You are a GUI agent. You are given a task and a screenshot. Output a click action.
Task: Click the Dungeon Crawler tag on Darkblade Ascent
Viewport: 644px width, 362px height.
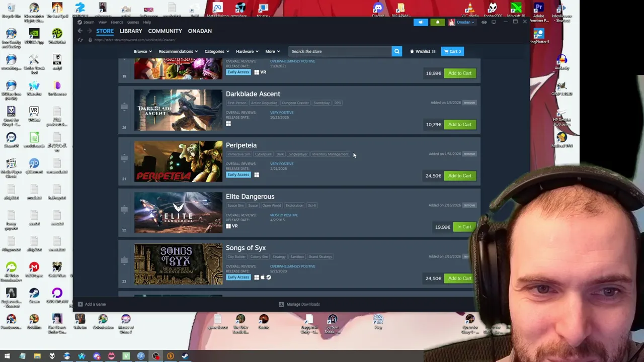pyautogui.click(x=295, y=103)
